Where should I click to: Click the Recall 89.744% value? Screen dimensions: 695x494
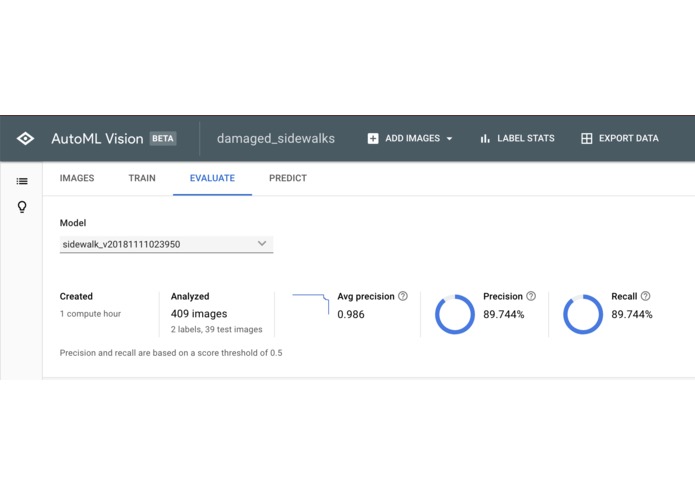(632, 315)
